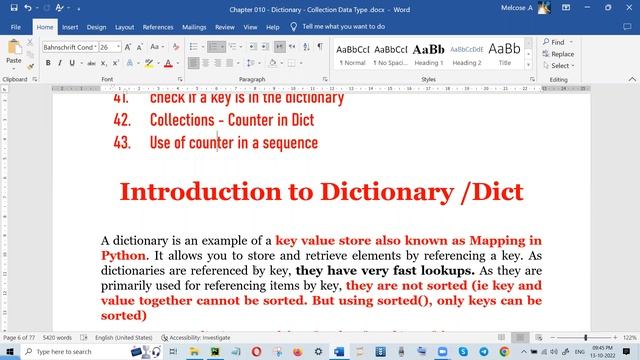Apply text effects and typography
Viewport: 640px width, 360px height.
[130, 63]
